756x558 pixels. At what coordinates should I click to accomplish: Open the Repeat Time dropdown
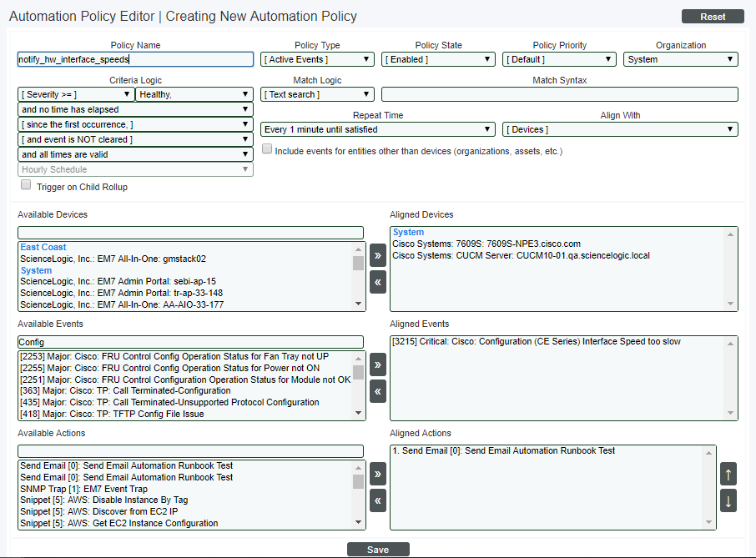378,129
